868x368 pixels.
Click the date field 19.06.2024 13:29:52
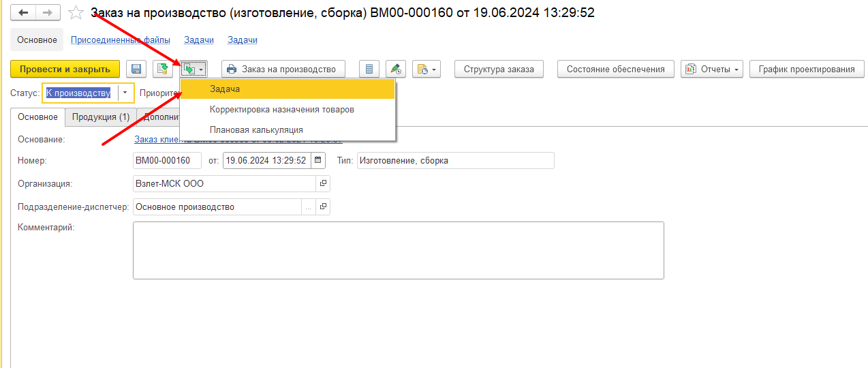(266, 161)
